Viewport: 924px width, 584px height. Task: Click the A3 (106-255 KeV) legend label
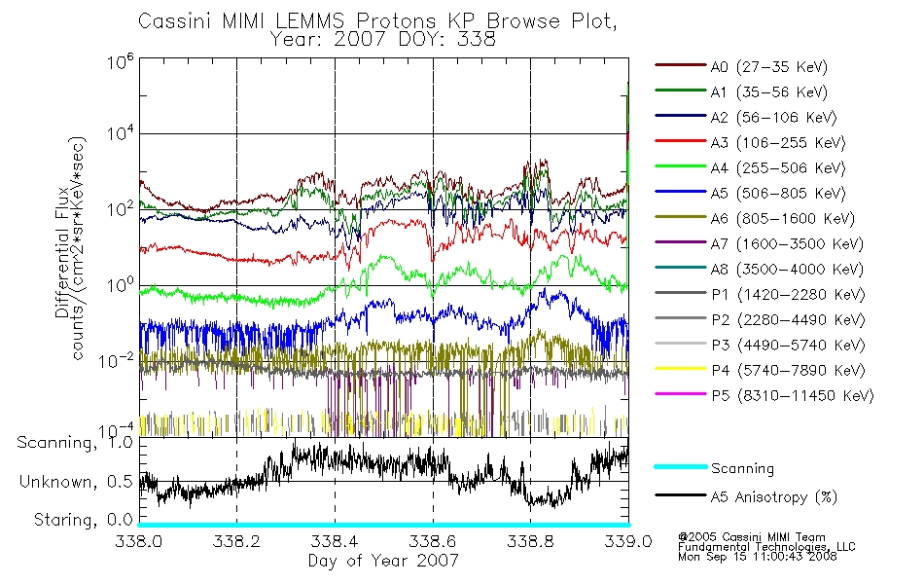[x=778, y=143]
